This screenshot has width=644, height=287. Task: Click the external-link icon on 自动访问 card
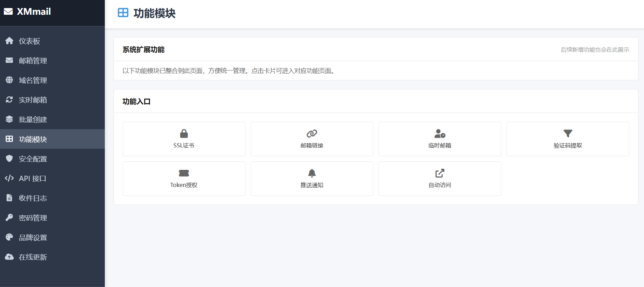point(440,173)
